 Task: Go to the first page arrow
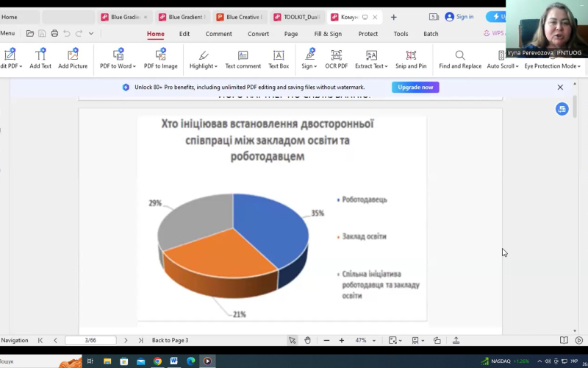[x=40, y=340]
